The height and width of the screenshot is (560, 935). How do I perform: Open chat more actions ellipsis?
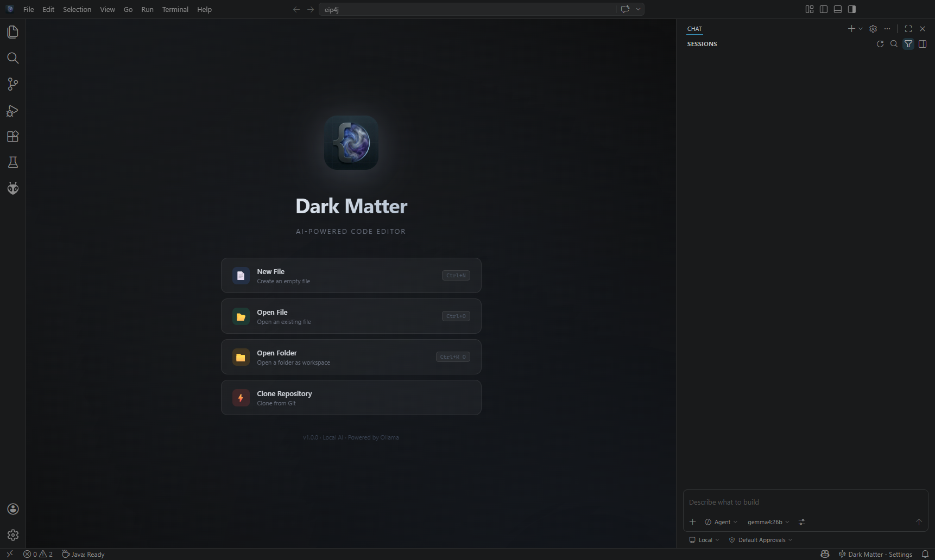click(887, 29)
